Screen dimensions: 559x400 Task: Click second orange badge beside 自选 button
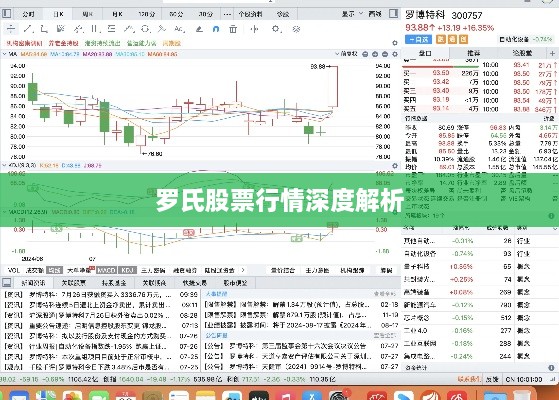[452, 39]
